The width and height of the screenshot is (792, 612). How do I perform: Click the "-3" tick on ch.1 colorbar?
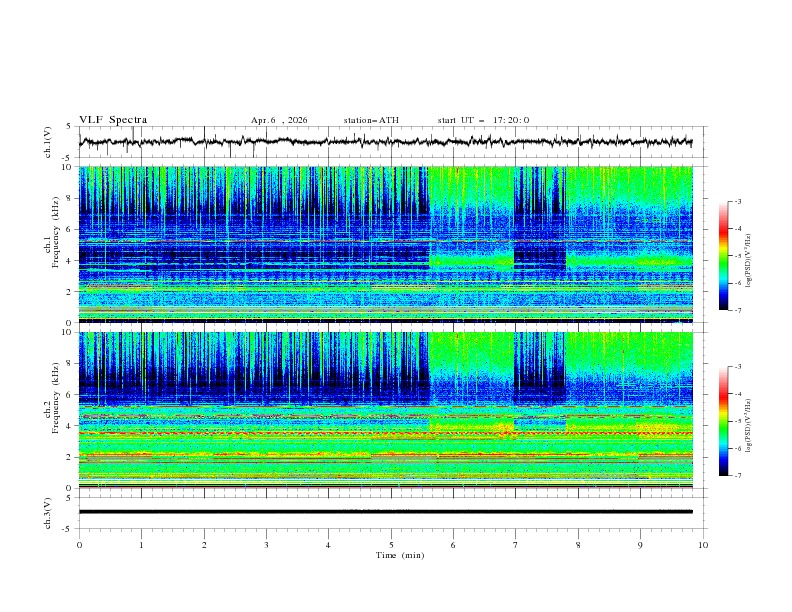(x=738, y=201)
